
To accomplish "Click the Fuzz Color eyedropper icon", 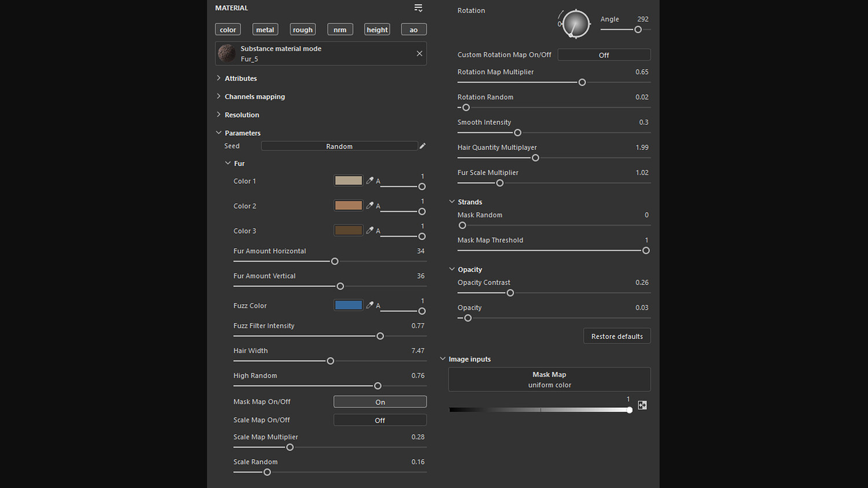I will [x=370, y=305].
